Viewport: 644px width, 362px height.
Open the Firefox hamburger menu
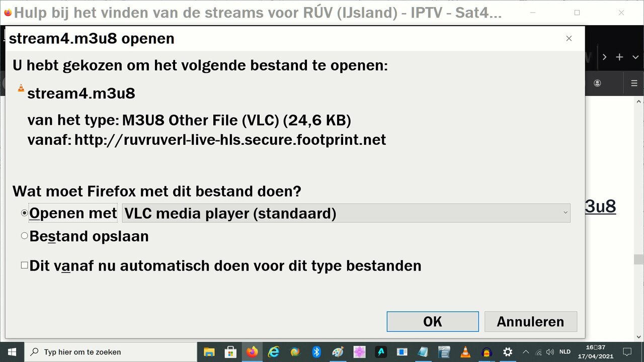point(634,83)
